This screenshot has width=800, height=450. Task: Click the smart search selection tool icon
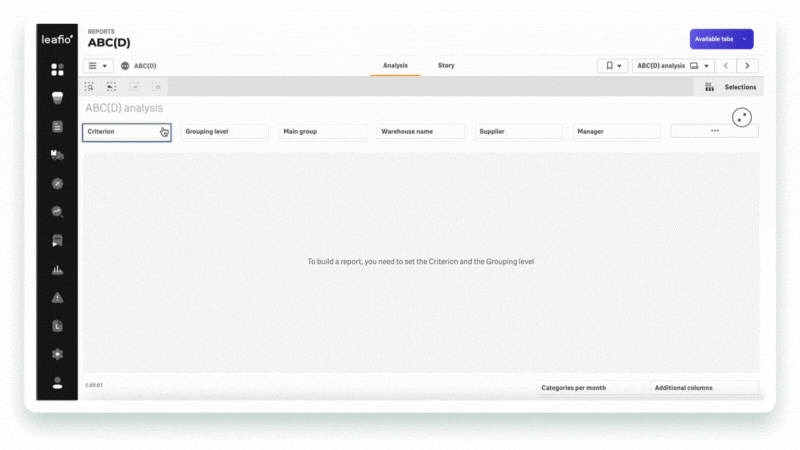point(90,87)
